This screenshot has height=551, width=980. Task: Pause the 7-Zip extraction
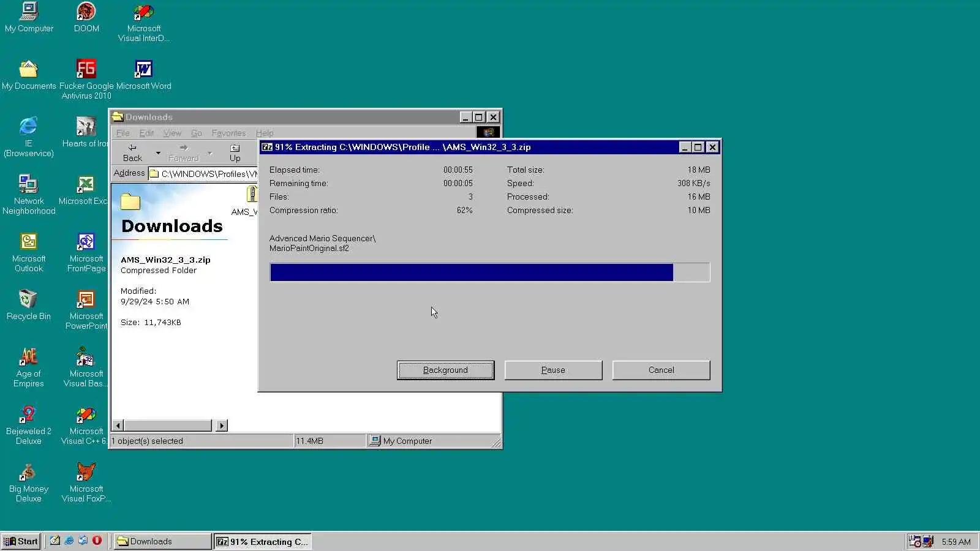tap(553, 370)
